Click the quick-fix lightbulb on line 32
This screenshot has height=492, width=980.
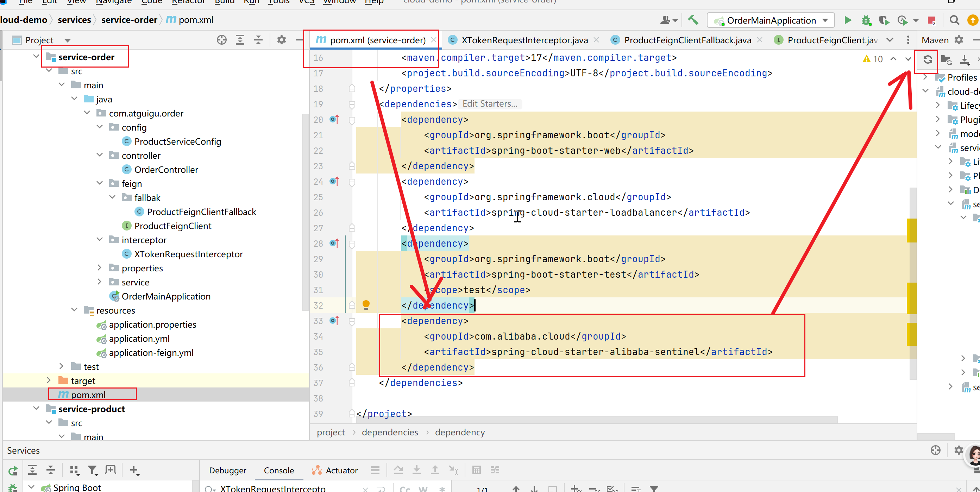(366, 304)
